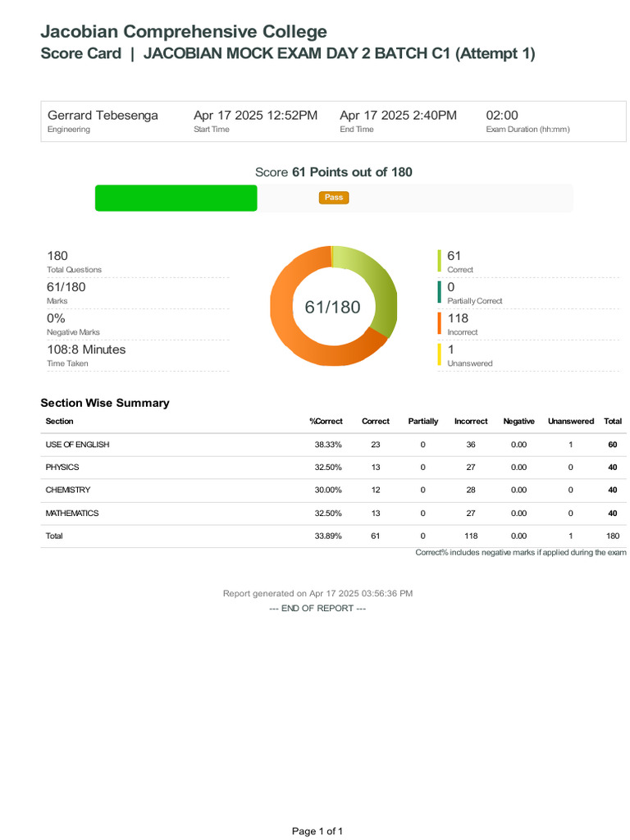Viewport: 630px width, 840px height.
Task: Click the orange Incorrect legend swatch
Action: pos(440,323)
